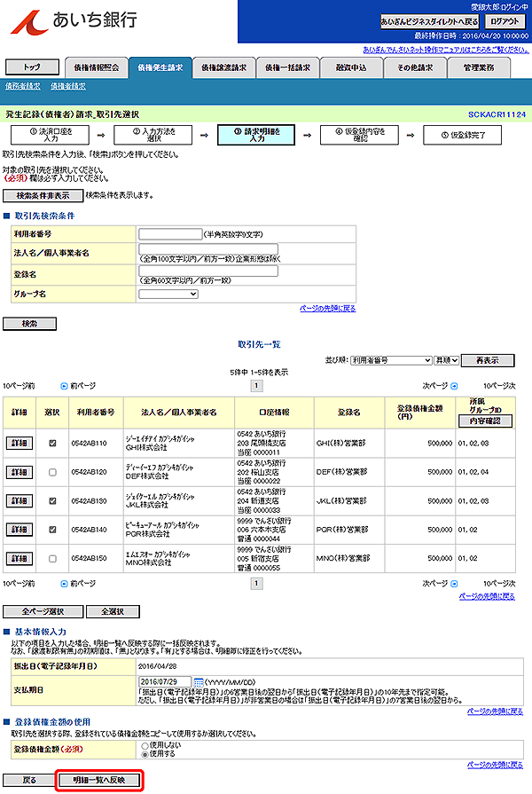Click the 全選択 button
The height and width of the screenshot is (794, 532).
pyautogui.click(x=113, y=612)
